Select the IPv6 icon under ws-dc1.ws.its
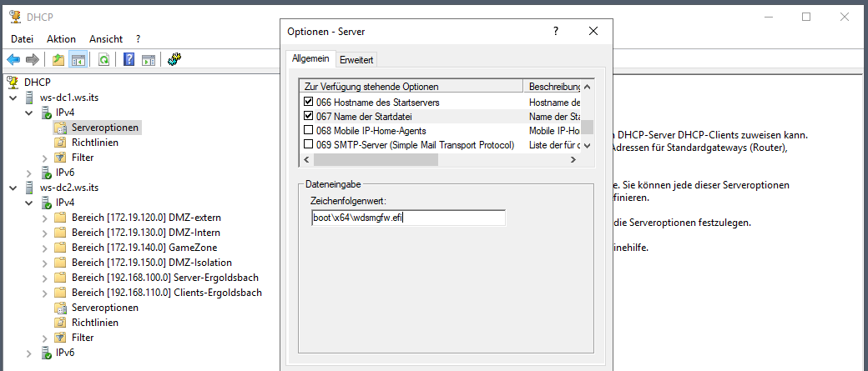 (47, 173)
